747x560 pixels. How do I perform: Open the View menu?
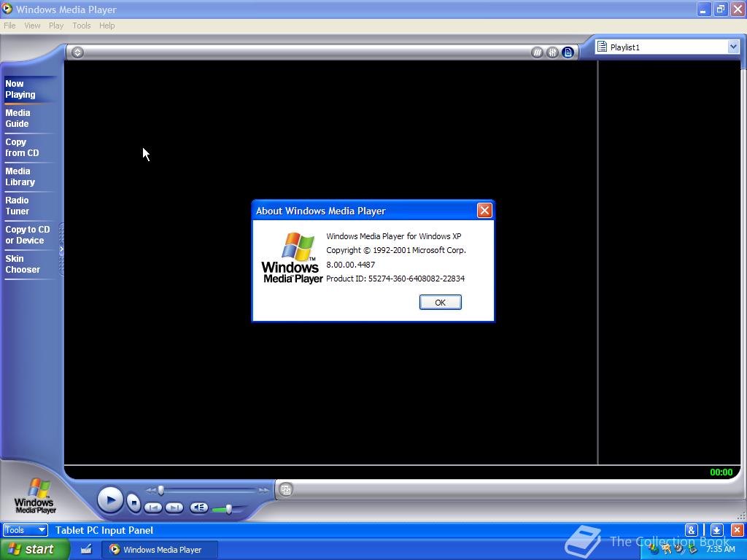coord(32,26)
